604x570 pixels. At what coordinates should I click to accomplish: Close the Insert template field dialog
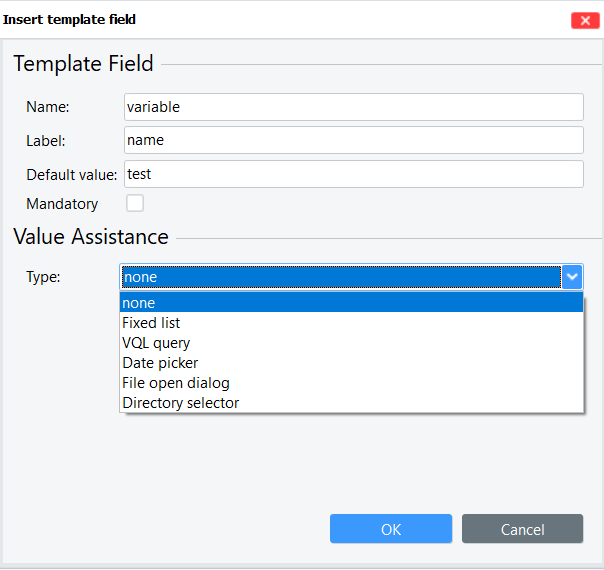585,20
